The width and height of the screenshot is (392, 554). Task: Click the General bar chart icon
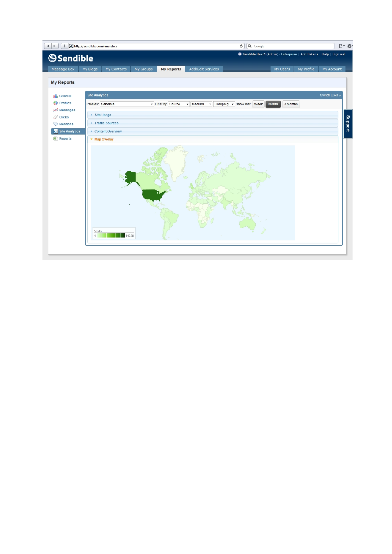click(x=56, y=96)
